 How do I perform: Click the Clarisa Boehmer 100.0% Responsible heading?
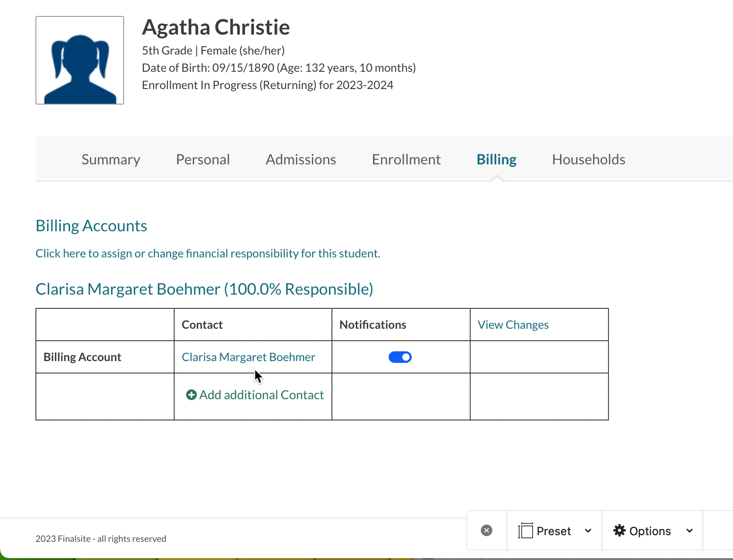coord(204,289)
